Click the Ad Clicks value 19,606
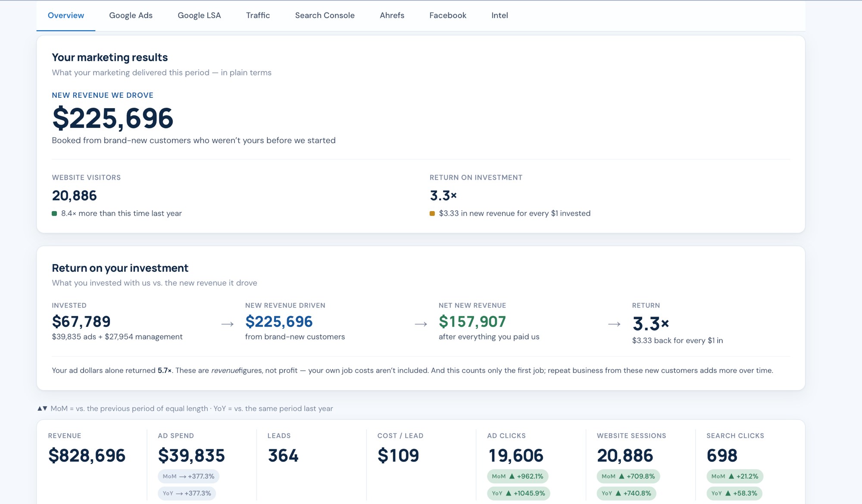Viewport: 862px width, 504px height. pos(515,455)
